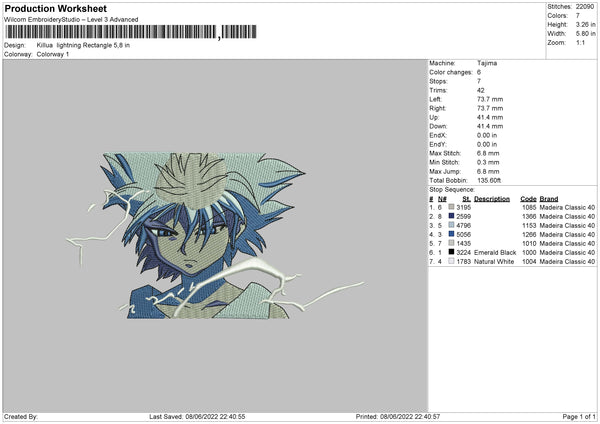Click the Max Jump value 6.8 mm

click(488, 171)
